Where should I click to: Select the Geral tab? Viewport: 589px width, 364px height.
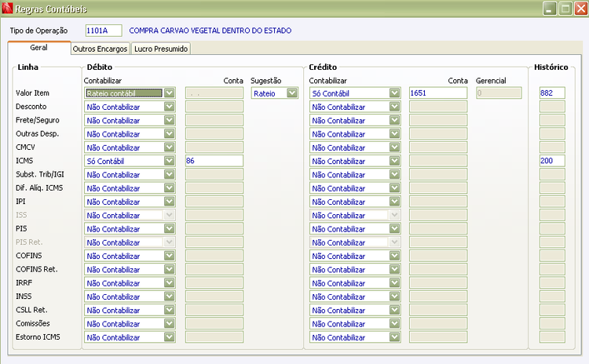pyautogui.click(x=38, y=48)
